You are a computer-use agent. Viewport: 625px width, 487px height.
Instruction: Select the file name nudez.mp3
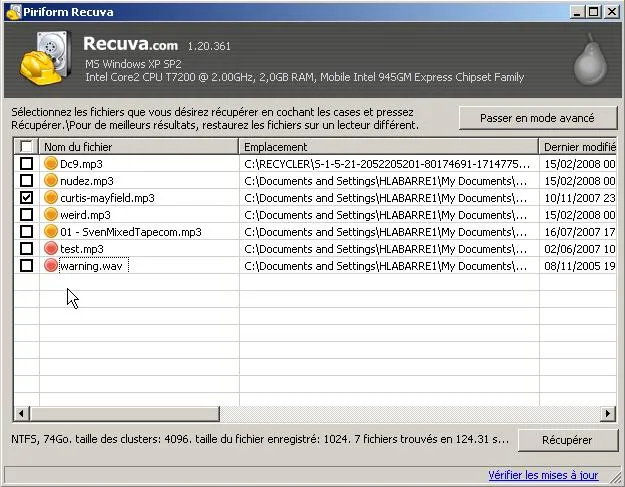pyautogui.click(x=87, y=181)
